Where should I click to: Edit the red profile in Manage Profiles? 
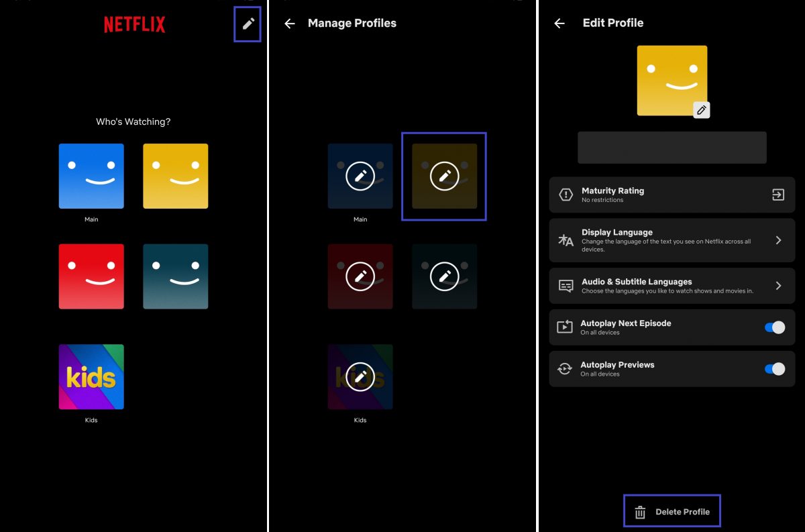360,276
